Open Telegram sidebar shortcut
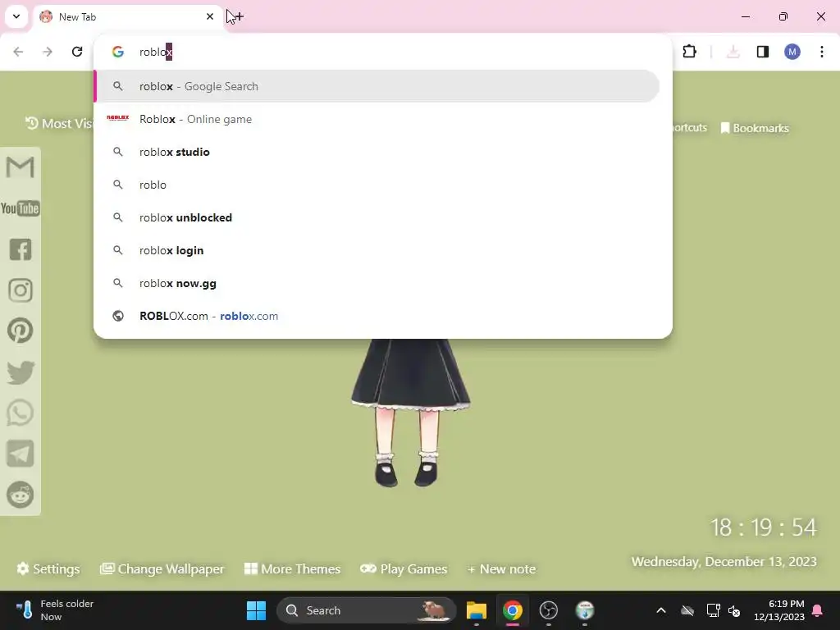 point(21,454)
